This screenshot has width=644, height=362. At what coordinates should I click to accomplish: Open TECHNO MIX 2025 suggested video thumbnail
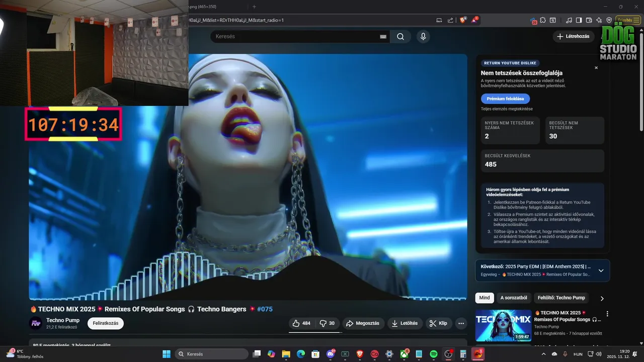point(503,325)
